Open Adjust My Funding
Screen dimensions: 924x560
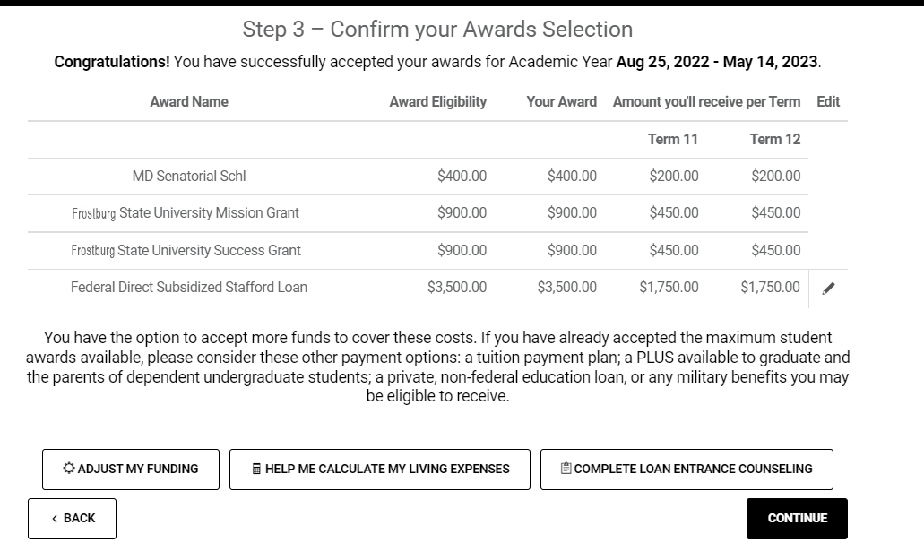[130, 468]
